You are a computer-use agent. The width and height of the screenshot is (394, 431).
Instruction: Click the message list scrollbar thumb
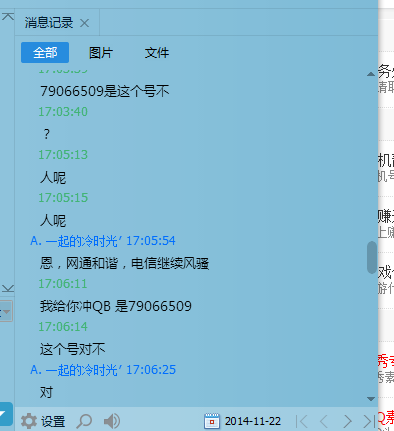click(372, 257)
